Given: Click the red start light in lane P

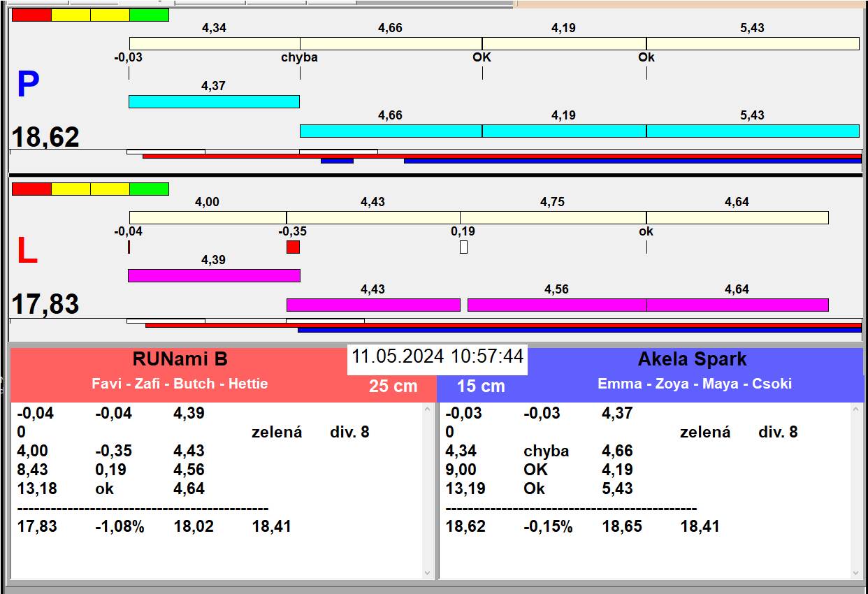Looking at the screenshot, I should coord(31,15).
